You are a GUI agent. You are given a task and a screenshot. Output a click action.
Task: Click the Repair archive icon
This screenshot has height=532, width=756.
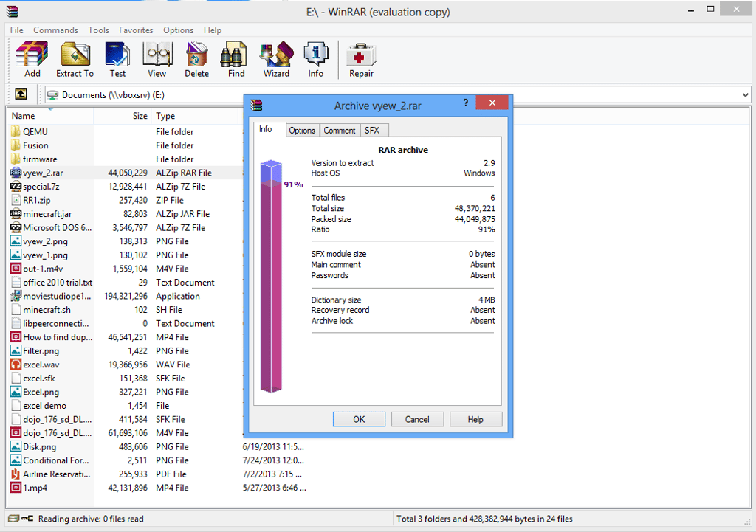pos(361,59)
